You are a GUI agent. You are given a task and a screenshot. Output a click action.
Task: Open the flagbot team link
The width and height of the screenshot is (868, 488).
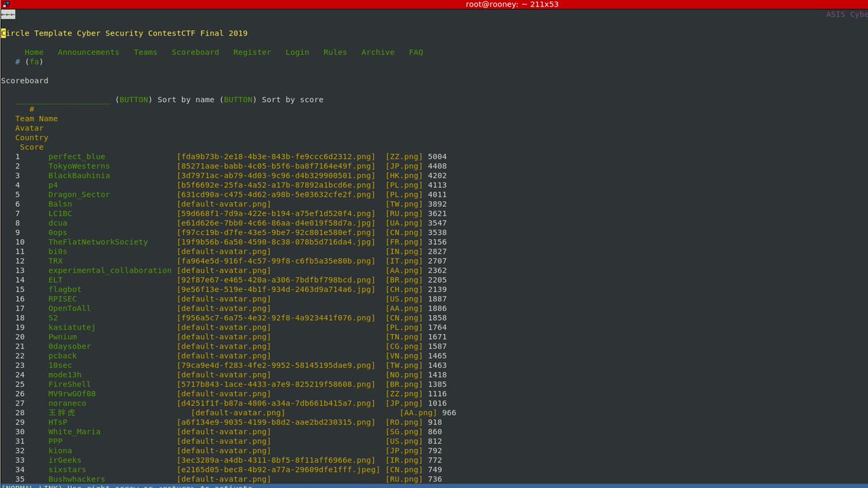pyautogui.click(x=65, y=289)
